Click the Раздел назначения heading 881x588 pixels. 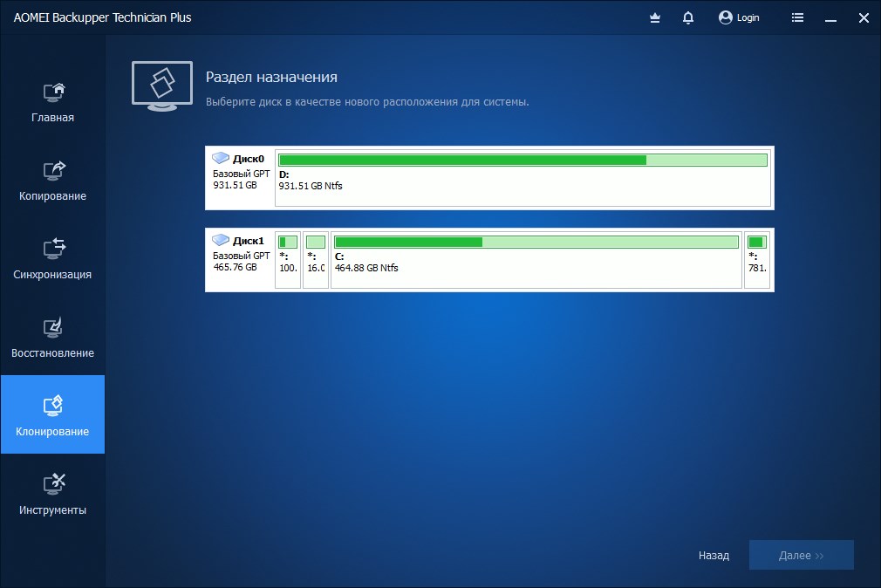pos(271,77)
